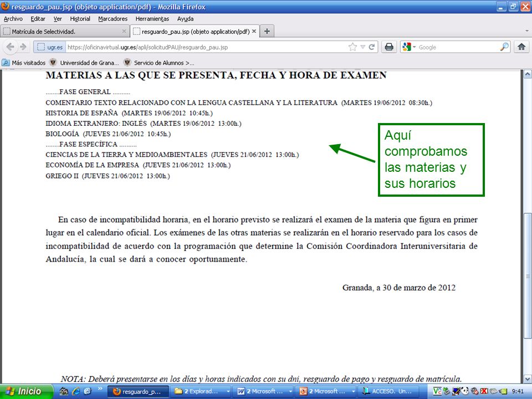Click the VC tray icon
This screenshot has width=532, height=399.
(x=437, y=391)
